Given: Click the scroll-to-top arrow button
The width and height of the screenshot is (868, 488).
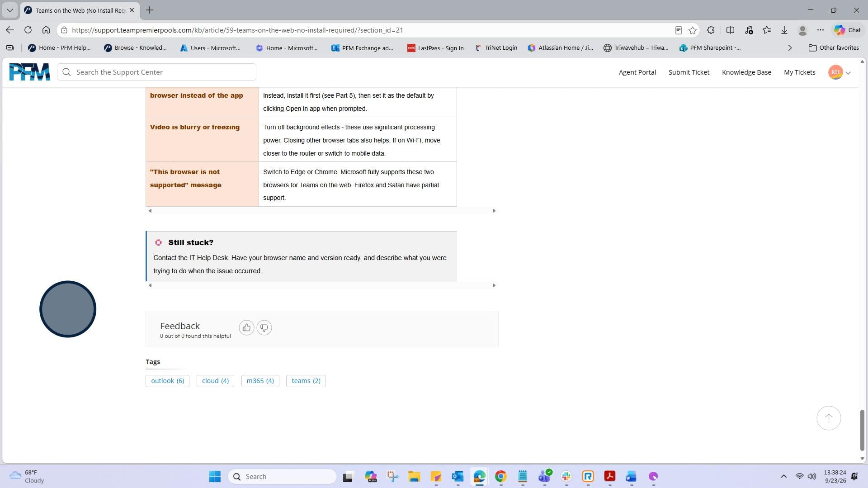Looking at the screenshot, I should coord(829,418).
